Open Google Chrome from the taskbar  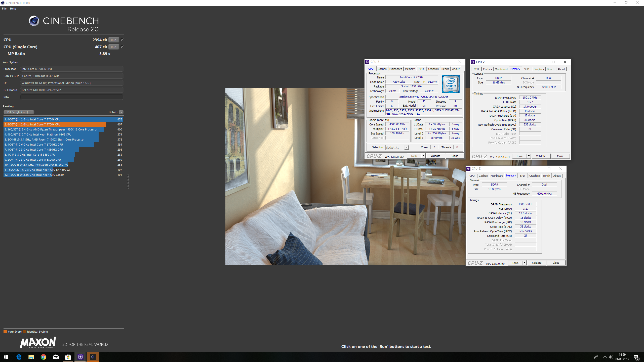[44, 357]
